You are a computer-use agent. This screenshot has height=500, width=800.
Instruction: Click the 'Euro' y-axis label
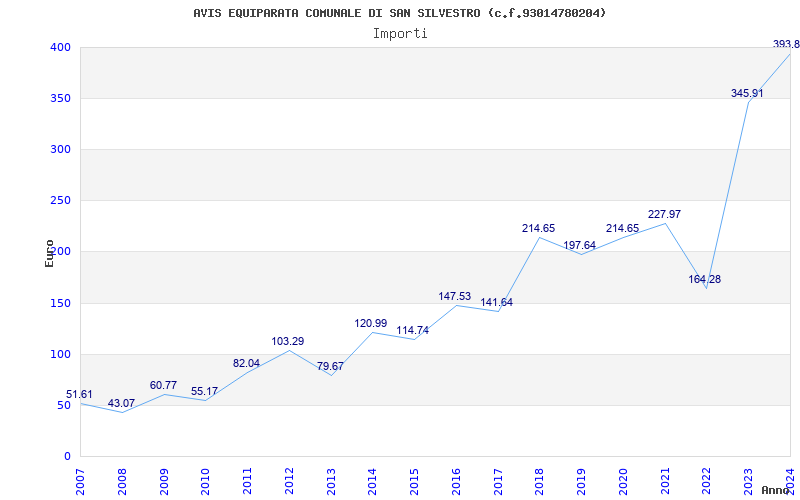pyautogui.click(x=49, y=254)
